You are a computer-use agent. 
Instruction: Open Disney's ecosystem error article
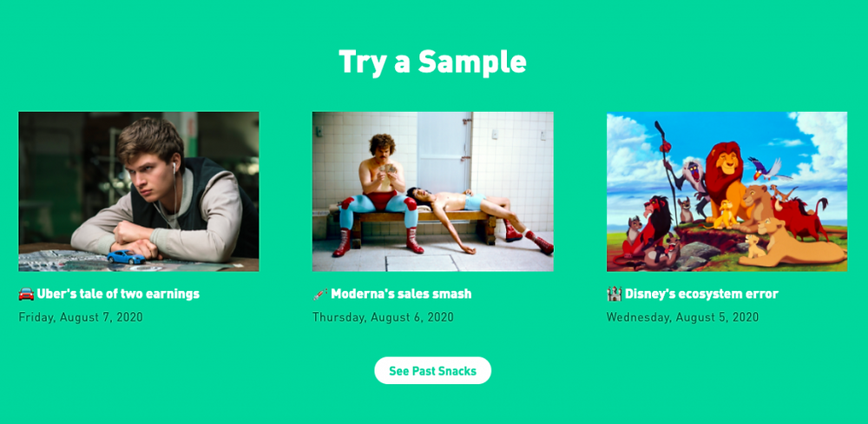point(702,294)
